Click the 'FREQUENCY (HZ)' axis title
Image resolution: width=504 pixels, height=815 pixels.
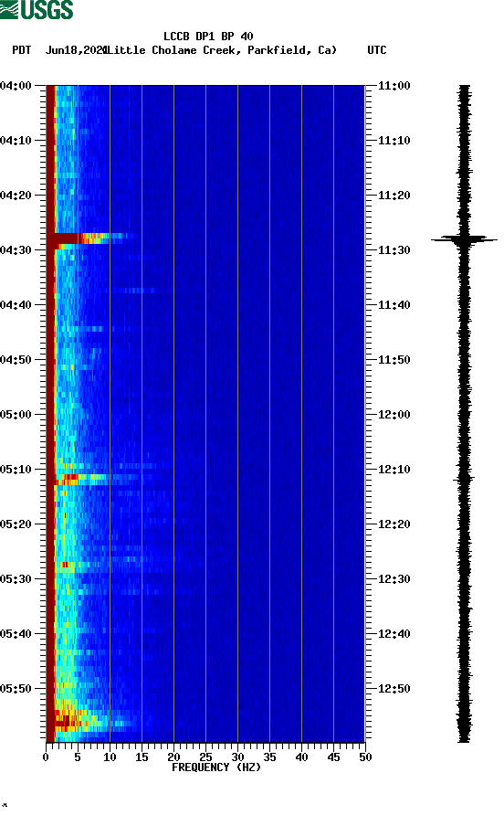click(x=216, y=767)
